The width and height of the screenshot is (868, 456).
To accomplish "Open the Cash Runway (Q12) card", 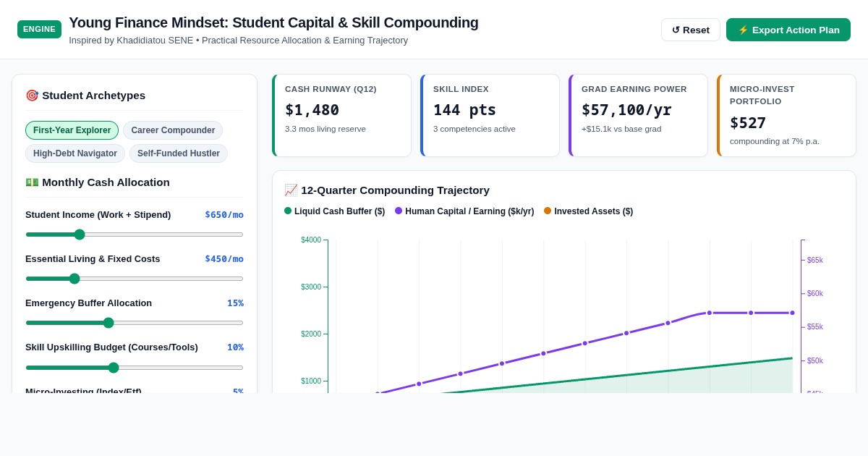I will click(x=341, y=115).
